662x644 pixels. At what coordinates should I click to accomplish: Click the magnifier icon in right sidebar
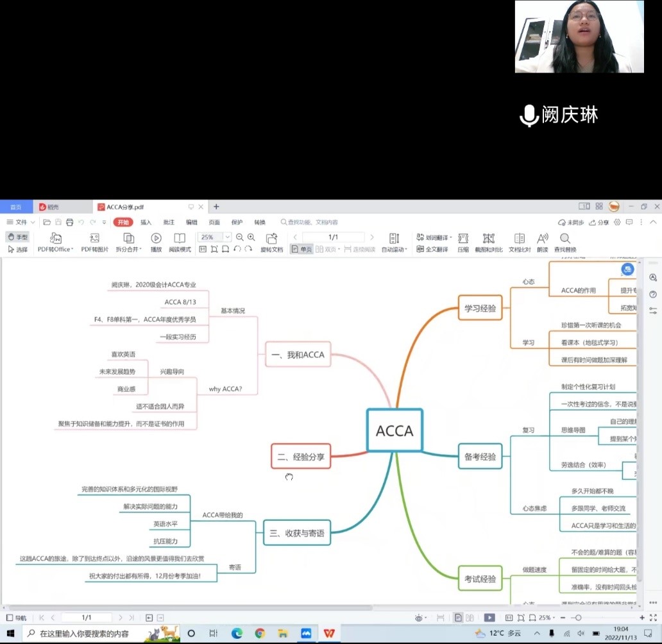(x=653, y=278)
